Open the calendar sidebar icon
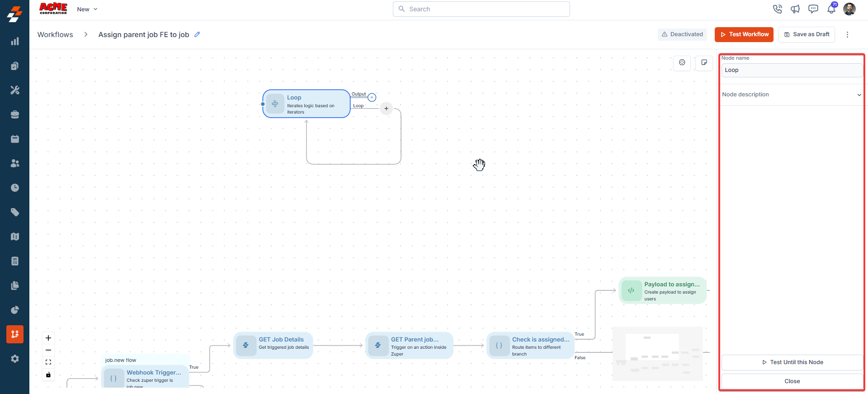Image resolution: width=868 pixels, height=394 pixels. (x=15, y=139)
